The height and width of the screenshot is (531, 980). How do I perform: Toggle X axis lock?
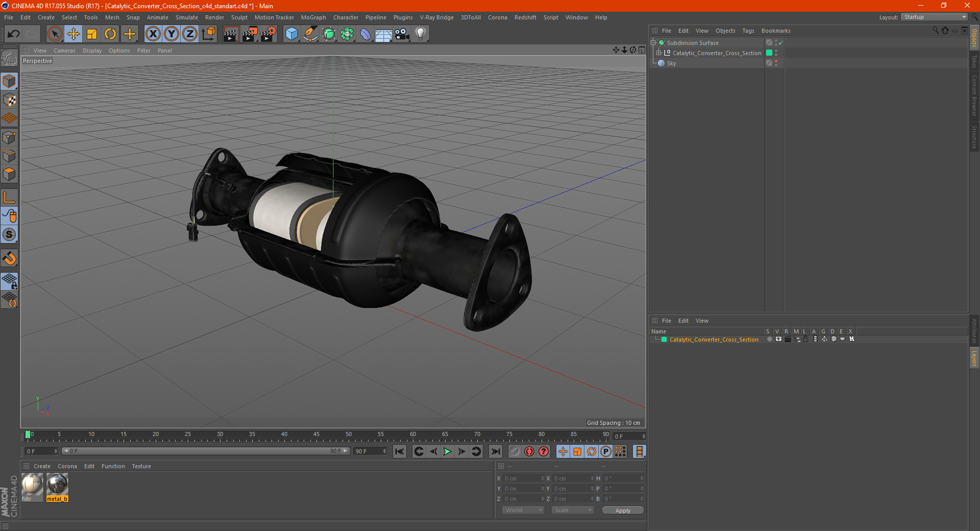(153, 34)
